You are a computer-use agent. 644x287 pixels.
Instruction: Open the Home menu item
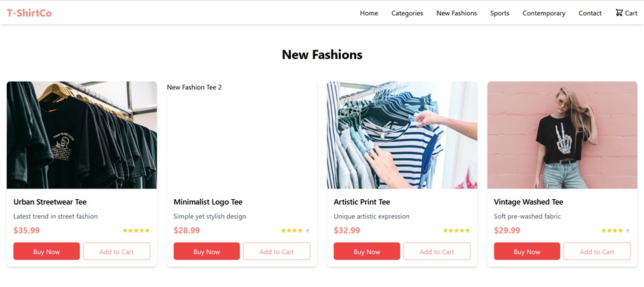click(369, 13)
